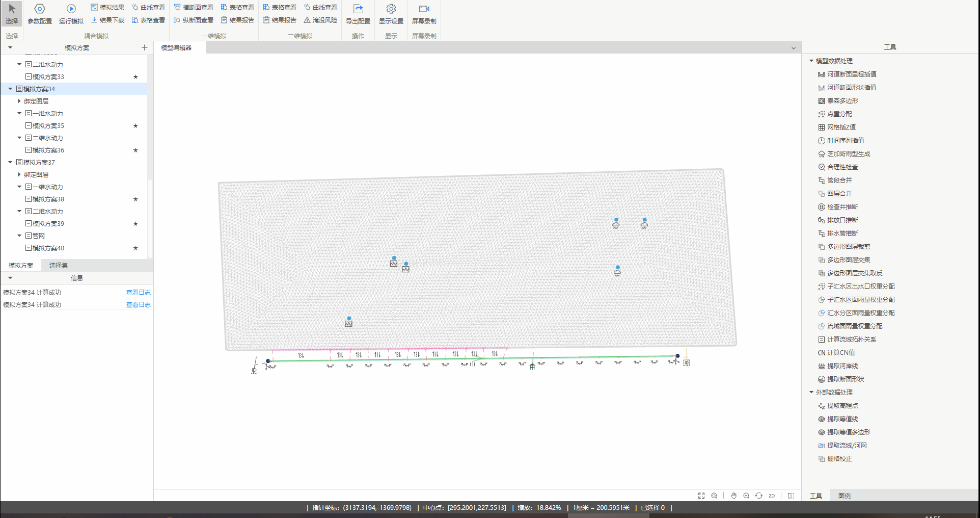The image size is (980, 518).
Task: Click plus icon to add 模拟方案
Action: coord(145,47)
